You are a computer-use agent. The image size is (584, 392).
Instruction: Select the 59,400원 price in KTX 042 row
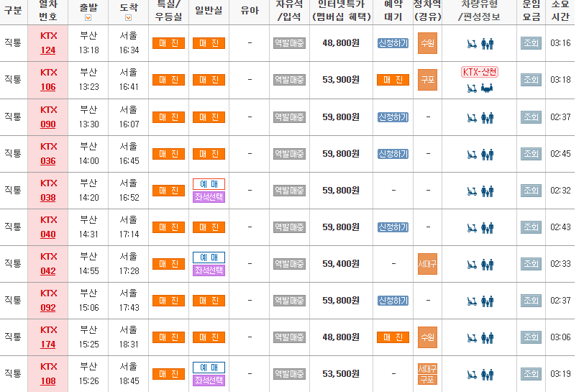(x=341, y=264)
